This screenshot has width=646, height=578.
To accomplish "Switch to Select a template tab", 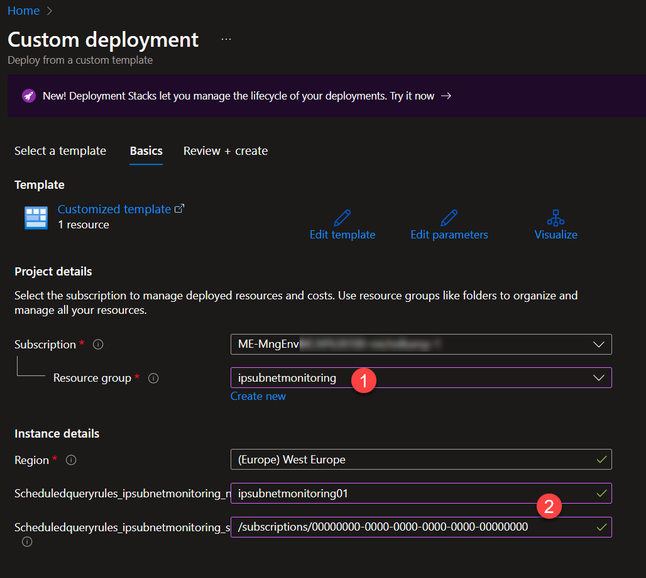I will coord(60,151).
